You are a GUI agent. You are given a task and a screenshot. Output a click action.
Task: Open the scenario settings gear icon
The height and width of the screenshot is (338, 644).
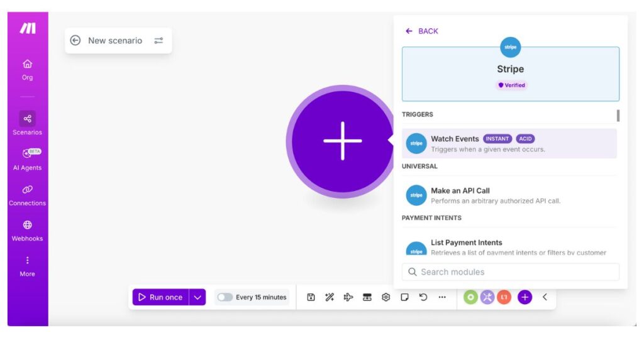point(386,297)
